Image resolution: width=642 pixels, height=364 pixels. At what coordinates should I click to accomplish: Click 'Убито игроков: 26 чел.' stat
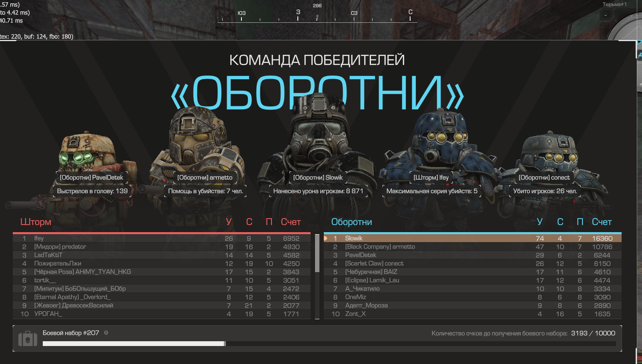(x=545, y=191)
